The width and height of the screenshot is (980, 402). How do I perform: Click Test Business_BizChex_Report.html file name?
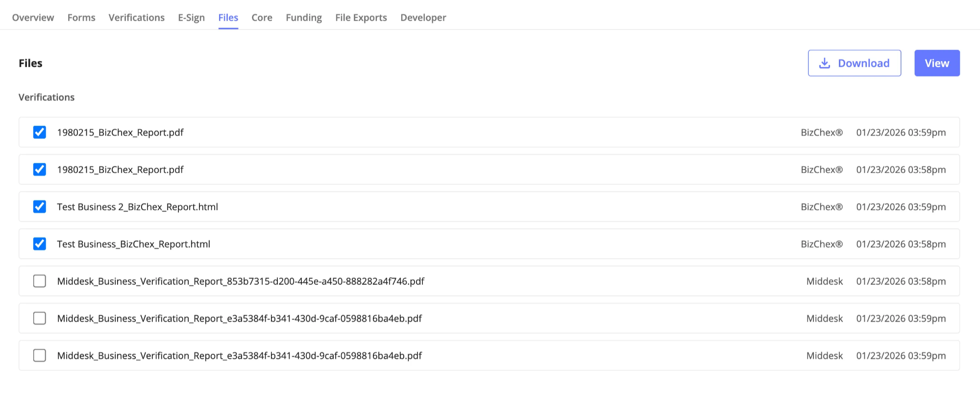click(x=133, y=244)
